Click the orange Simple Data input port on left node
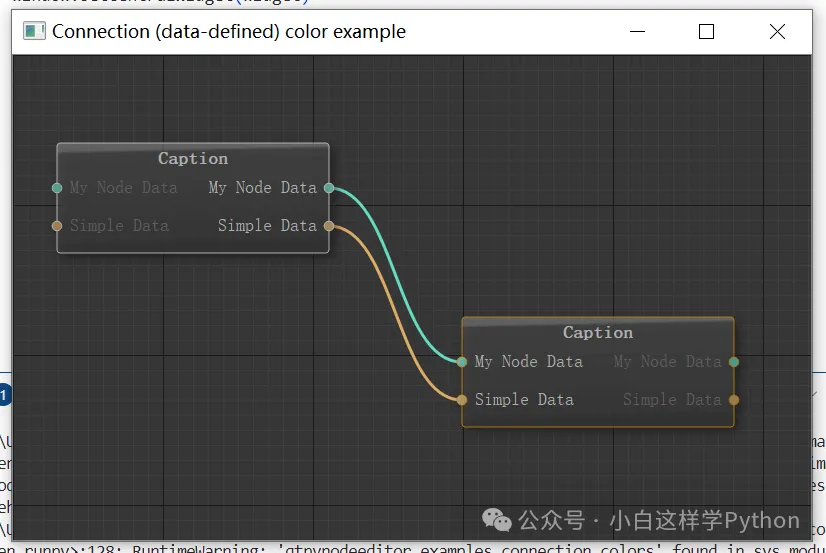Image resolution: width=826 pixels, height=553 pixels. click(57, 226)
